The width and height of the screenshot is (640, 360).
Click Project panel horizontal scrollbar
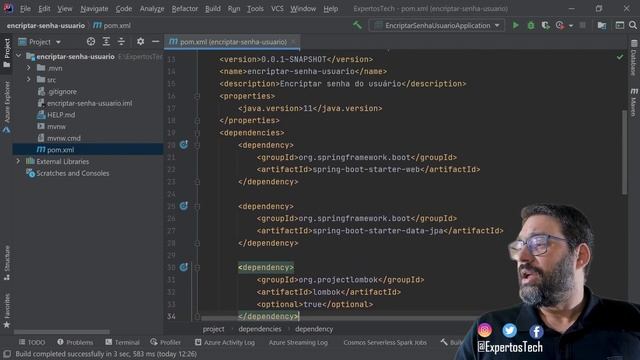point(62,332)
